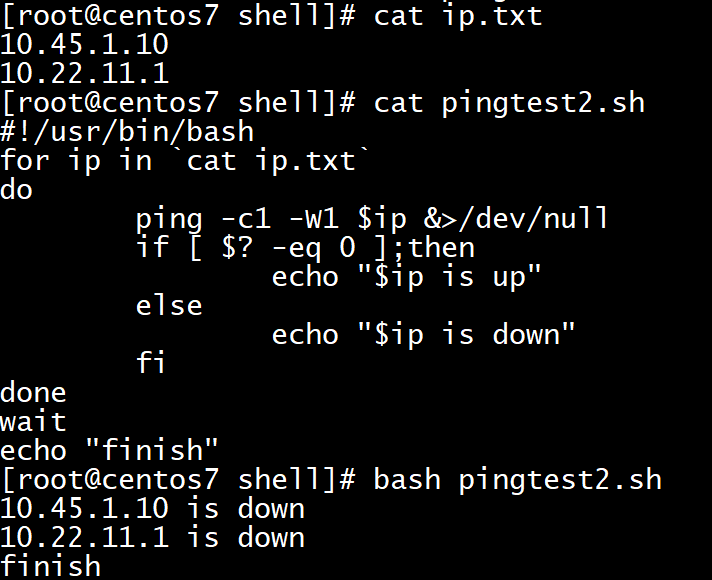Click the "wait" command line
Viewport: 712px width, 580px height.
coord(33,422)
